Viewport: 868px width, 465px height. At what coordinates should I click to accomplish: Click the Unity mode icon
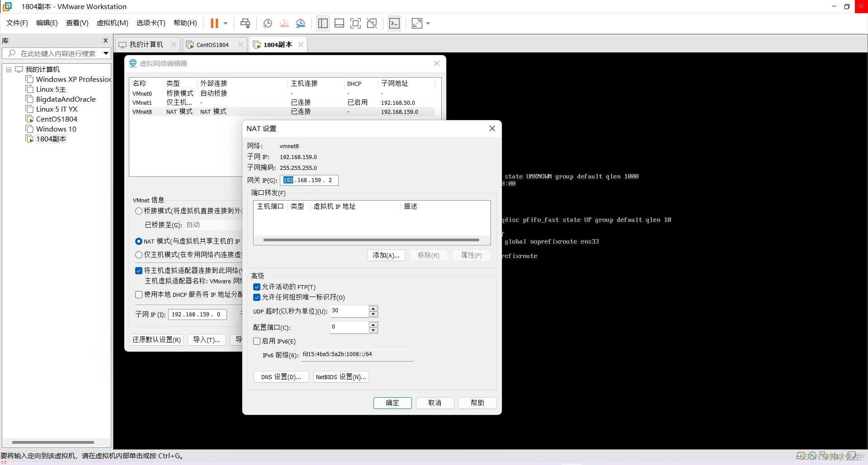(372, 23)
